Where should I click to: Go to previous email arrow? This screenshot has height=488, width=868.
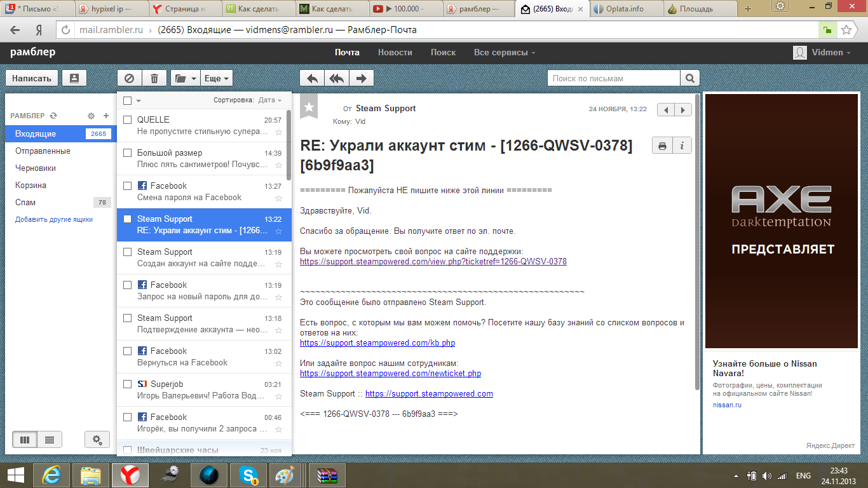[665, 110]
